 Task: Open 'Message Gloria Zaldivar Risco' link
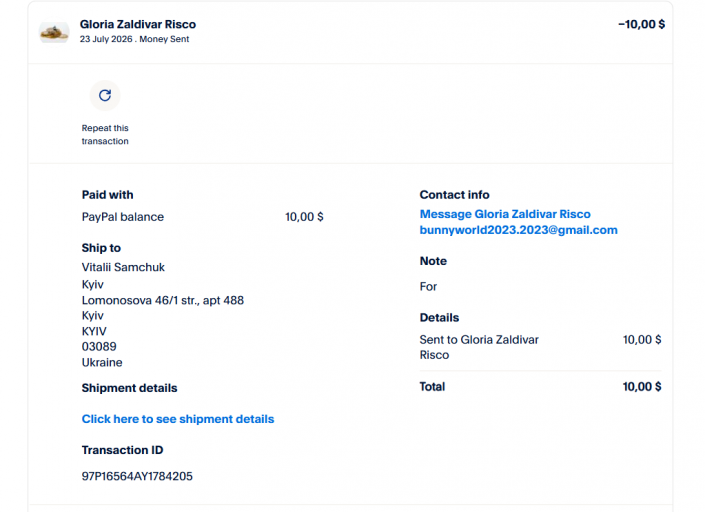(505, 214)
